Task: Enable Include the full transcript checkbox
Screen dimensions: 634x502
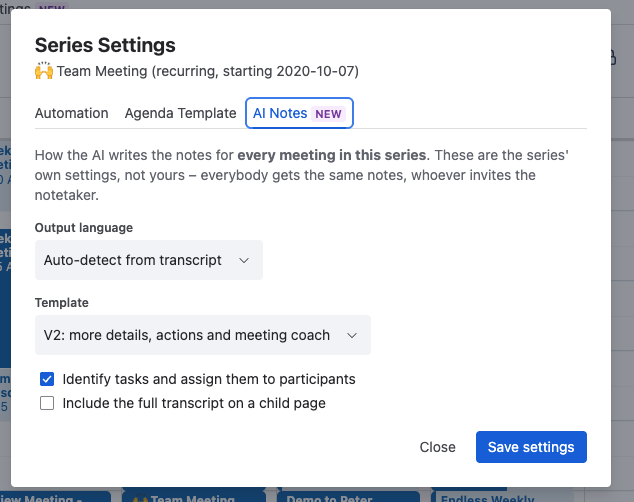Action: click(x=47, y=403)
